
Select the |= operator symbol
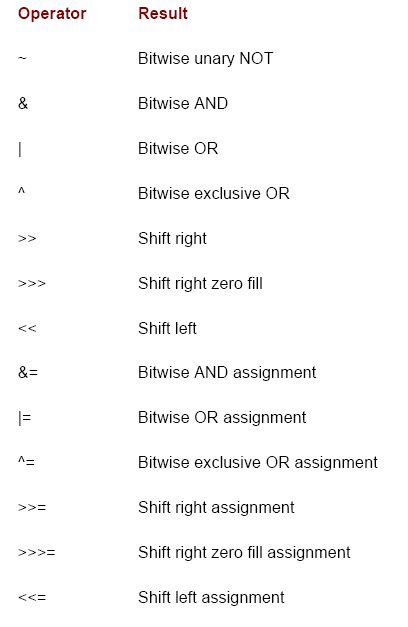coord(25,418)
